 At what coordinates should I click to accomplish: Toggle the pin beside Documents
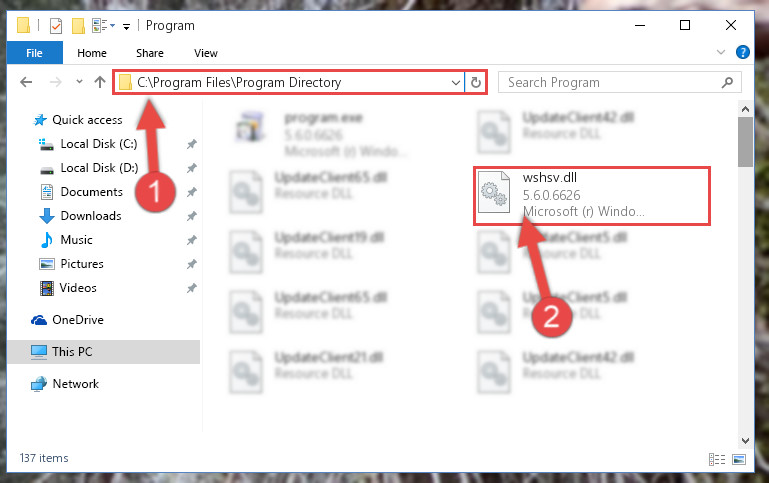(x=192, y=192)
